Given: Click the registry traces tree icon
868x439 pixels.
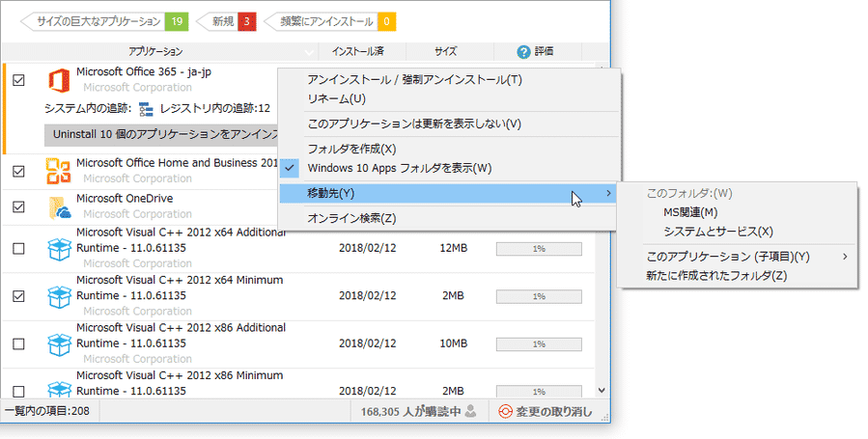Looking at the screenshot, I should (146, 109).
